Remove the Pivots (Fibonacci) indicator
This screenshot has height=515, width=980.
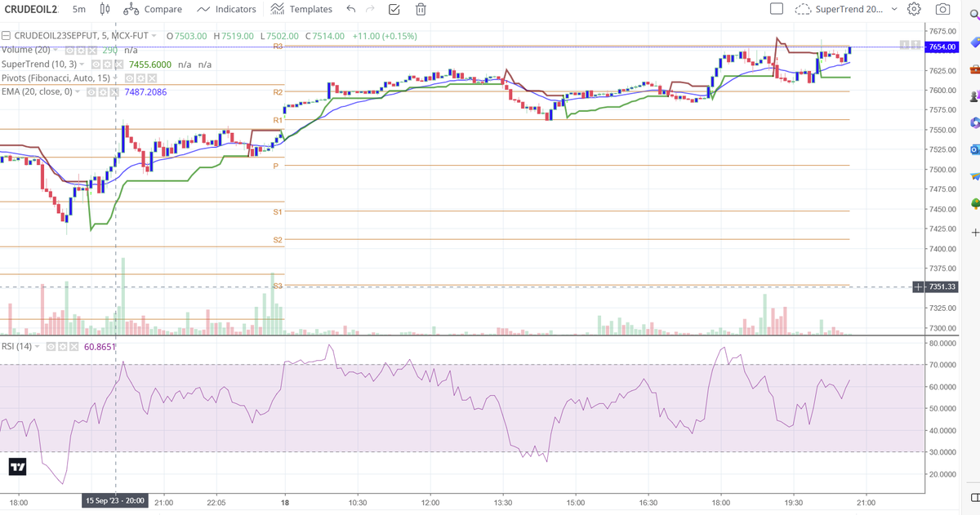[151, 78]
